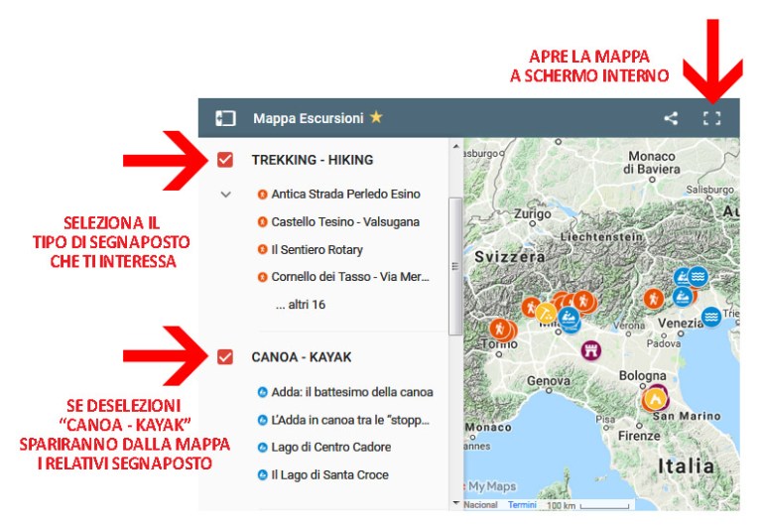Click the yellow campfire marker near Bologna
Screen dimensions: 762x532
(x=654, y=400)
